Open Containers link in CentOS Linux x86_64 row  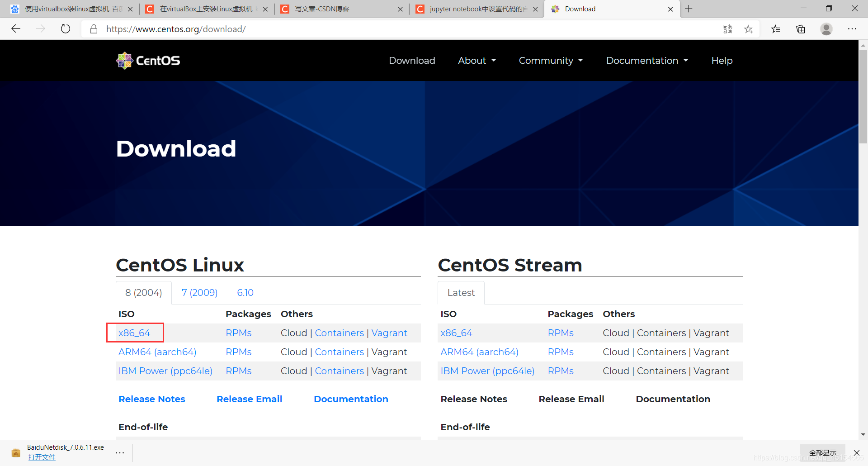pos(340,333)
